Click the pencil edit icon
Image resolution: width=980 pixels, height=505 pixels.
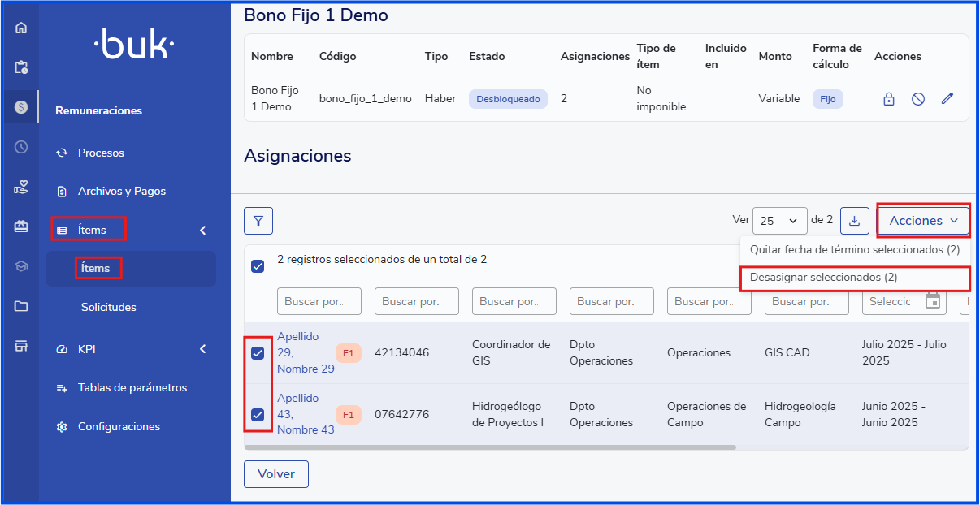point(947,99)
